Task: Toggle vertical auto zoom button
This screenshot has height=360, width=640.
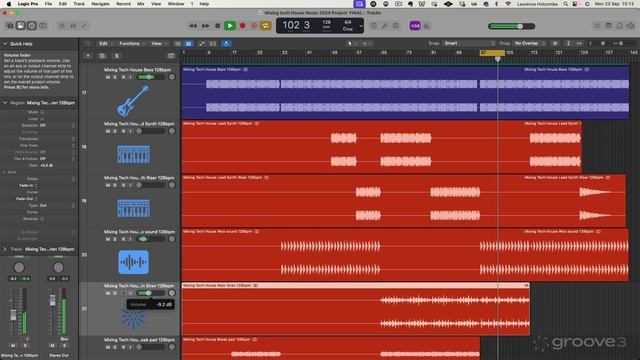Action: pyautogui.click(x=568, y=43)
